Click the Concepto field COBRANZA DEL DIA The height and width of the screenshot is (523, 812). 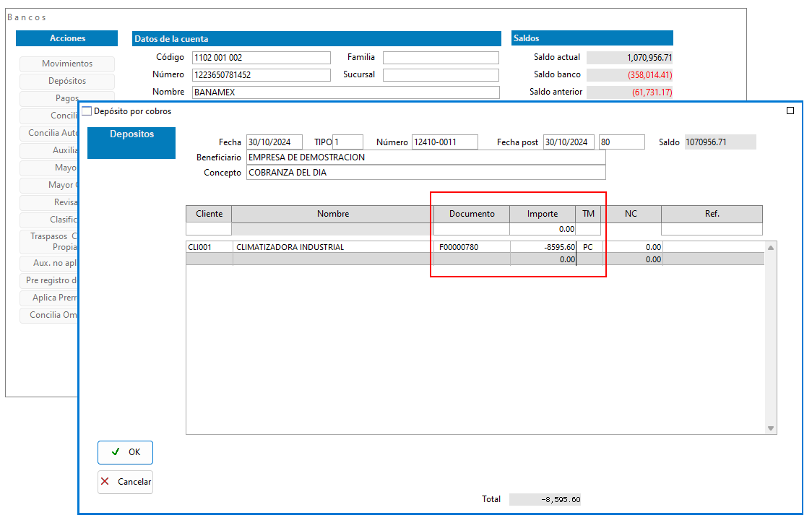[x=426, y=173]
